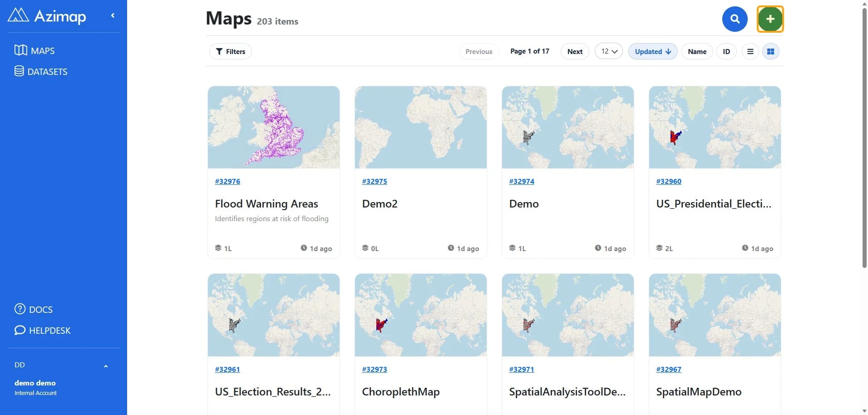868x415 pixels.
Task: Click the layers icon on the Flood Warning Areas card
Action: point(218,248)
